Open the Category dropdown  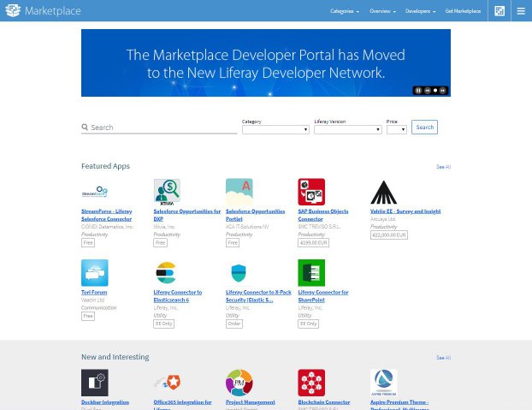point(275,129)
